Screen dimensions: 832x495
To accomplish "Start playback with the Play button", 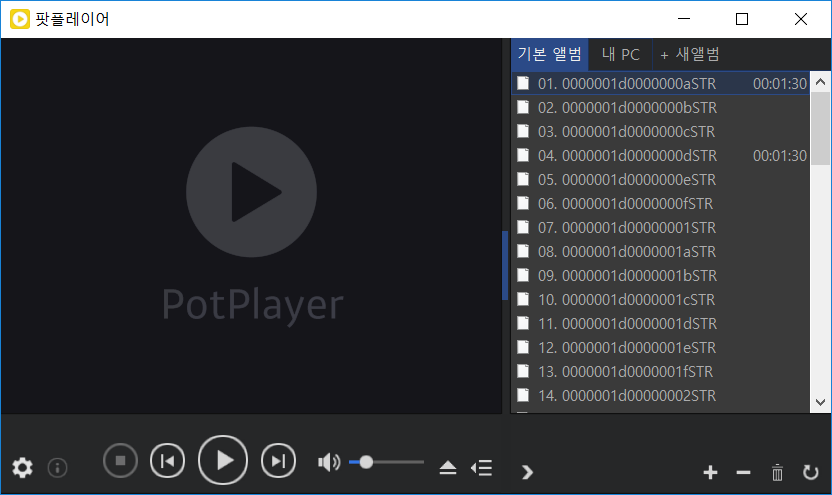I will tap(223, 460).
